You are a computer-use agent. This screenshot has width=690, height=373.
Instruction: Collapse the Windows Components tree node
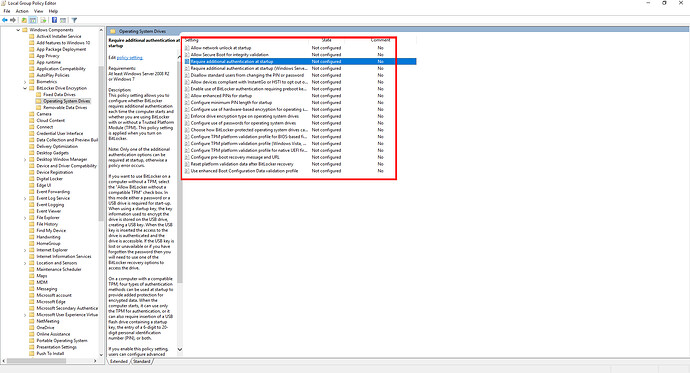point(18,30)
